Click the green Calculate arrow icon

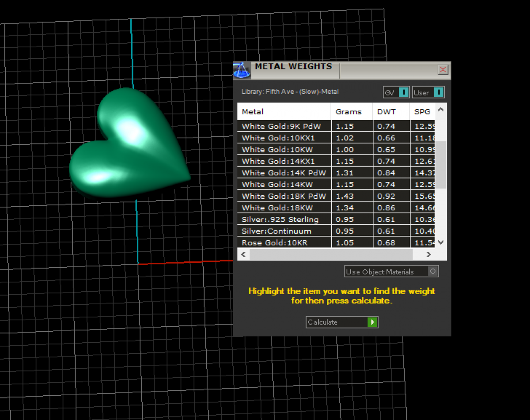(x=372, y=322)
